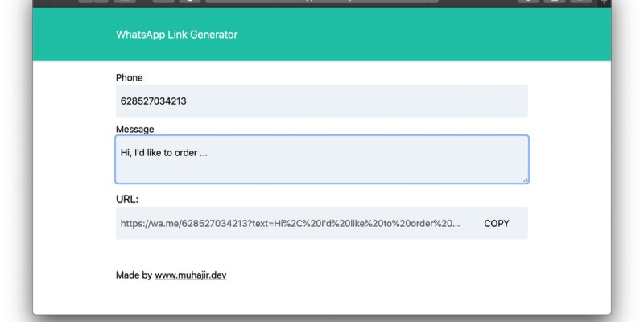Click the Phone label
Screen dimensions: 644x322
pyautogui.click(x=129, y=77)
